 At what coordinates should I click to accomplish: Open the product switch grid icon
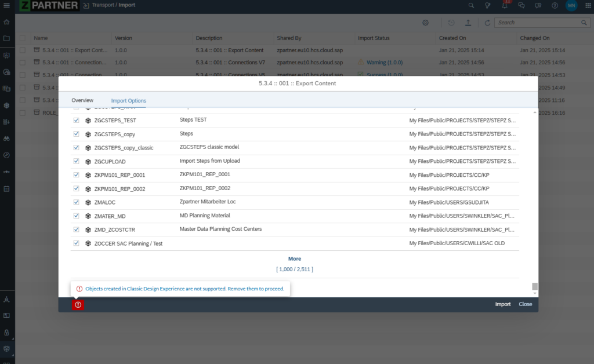coord(586,6)
